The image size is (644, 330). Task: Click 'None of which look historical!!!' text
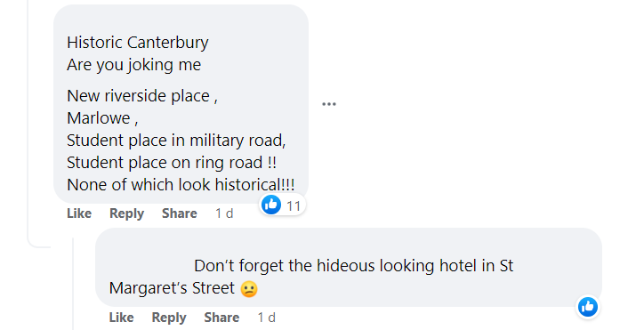coord(181,184)
